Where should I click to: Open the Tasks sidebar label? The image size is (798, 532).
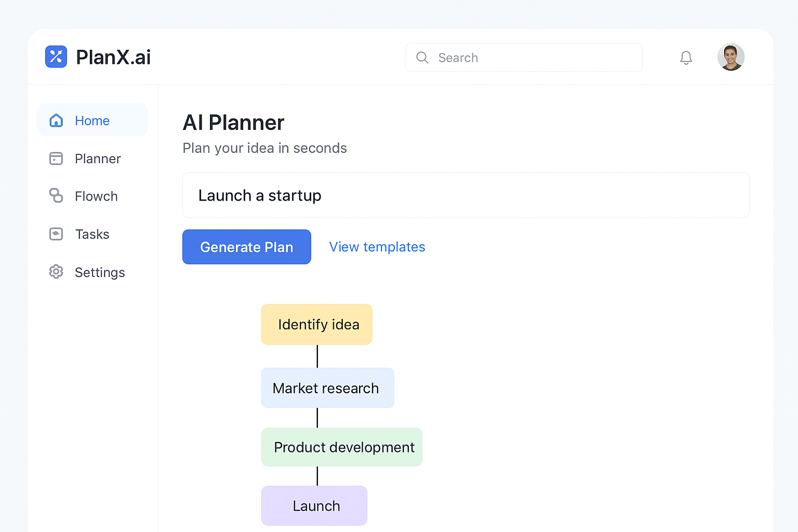point(92,234)
